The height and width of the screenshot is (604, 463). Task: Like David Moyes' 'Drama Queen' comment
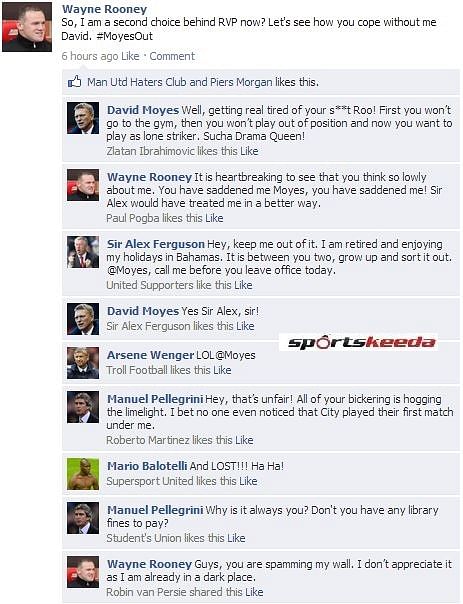[249, 151]
